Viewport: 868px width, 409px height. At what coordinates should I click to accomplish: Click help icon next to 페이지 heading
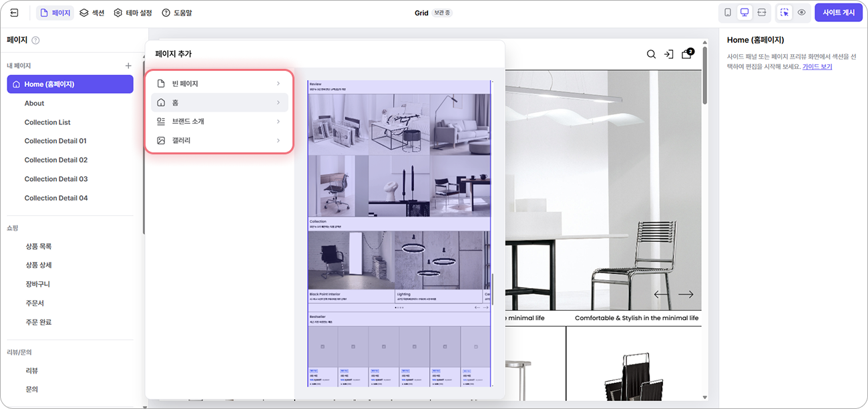click(x=35, y=40)
